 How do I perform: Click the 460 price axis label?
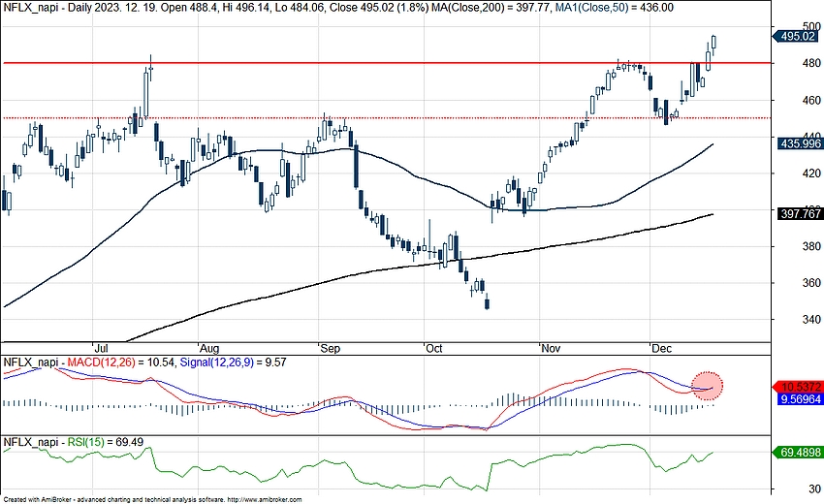(x=811, y=100)
